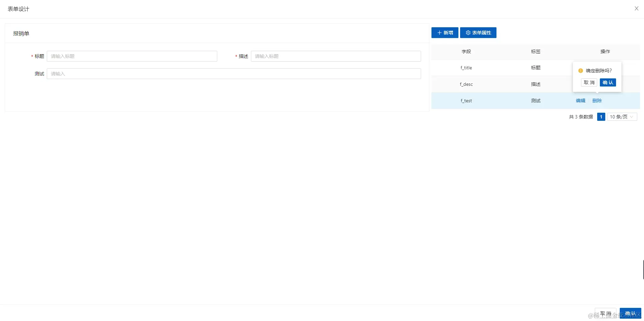644x321 pixels.
Task: Select the f_test cell
Action: coord(466,101)
